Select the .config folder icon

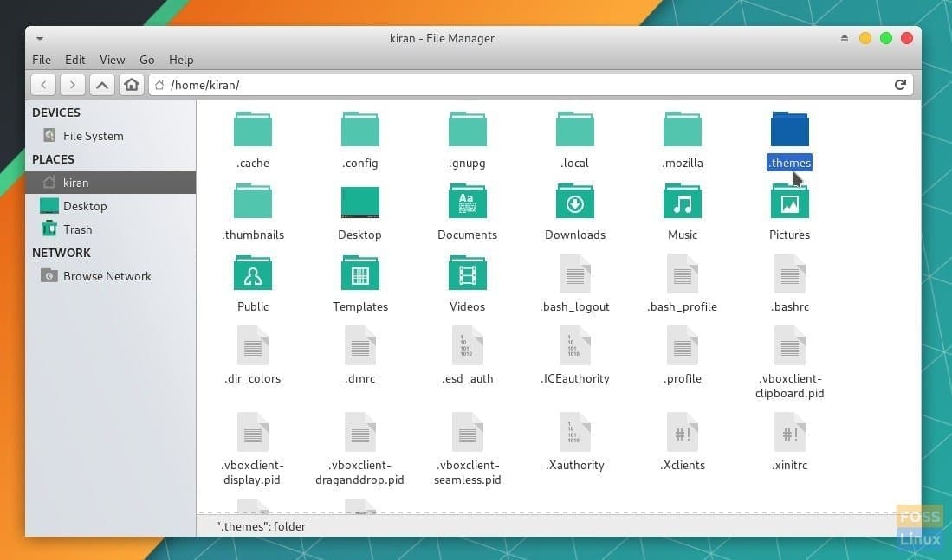coord(360,129)
